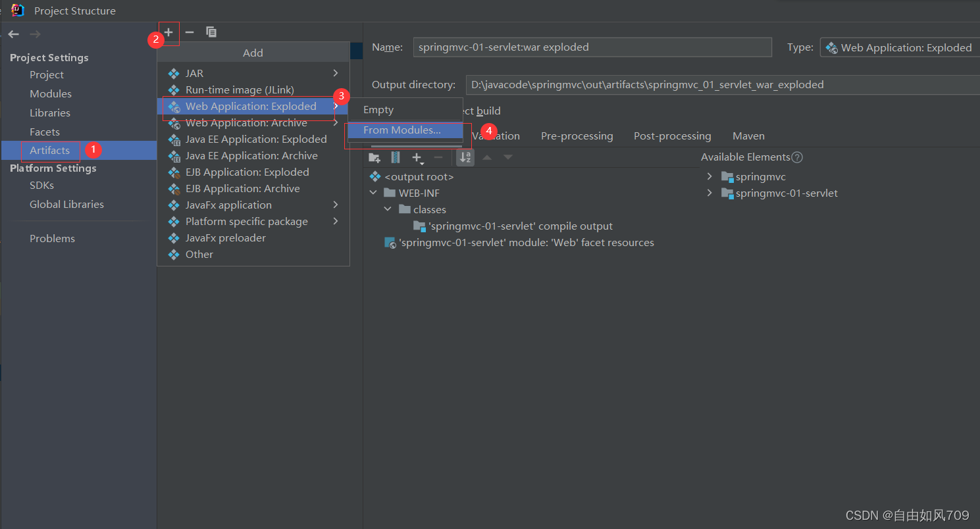980x529 pixels.
Task: Expand the JAR submenu arrow
Action: click(x=336, y=73)
